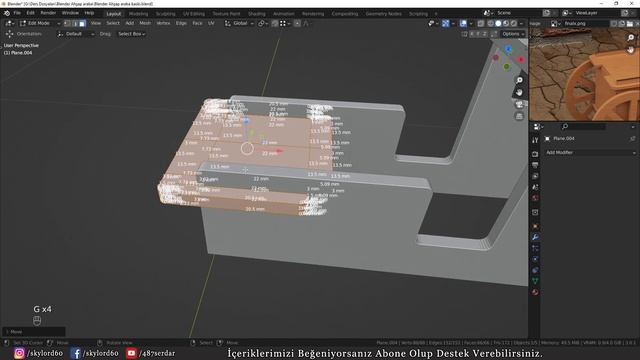Open the UV menu in viewport header

click(211, 23)
